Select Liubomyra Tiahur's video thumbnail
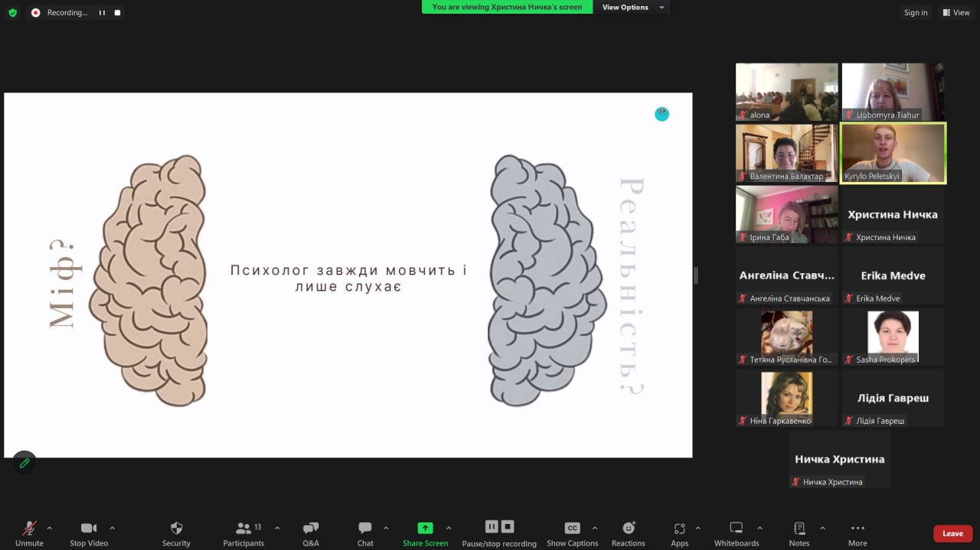Viewport: 980px width, 550px height. (x=893, y=92)
